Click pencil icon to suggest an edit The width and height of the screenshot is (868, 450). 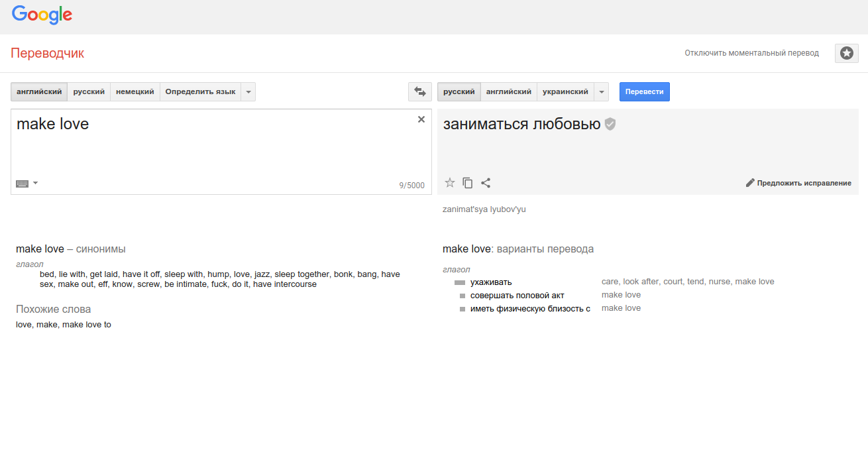[x=750, y=183]
